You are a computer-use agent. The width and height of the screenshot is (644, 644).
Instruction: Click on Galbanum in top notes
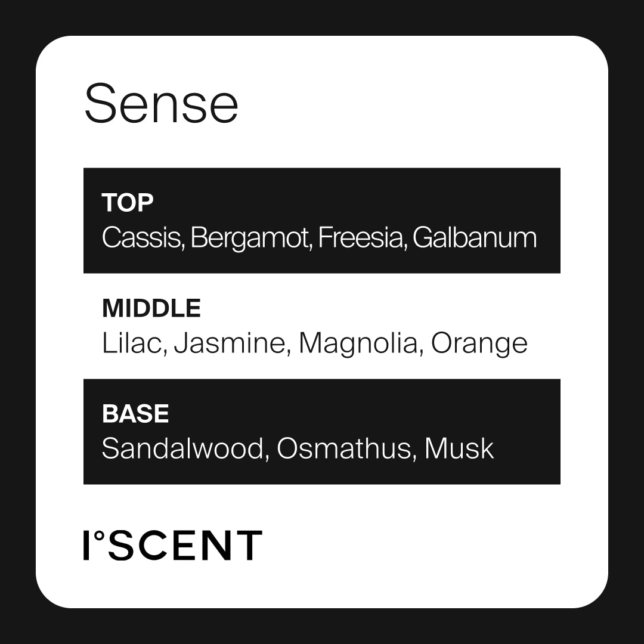click(475, 238)
